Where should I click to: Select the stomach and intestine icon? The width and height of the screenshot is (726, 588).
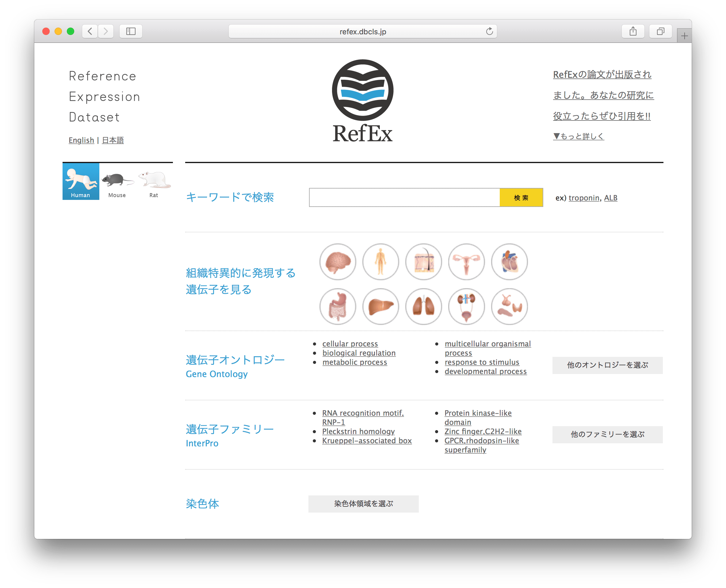pyautogui.click(x=338, y=307)
